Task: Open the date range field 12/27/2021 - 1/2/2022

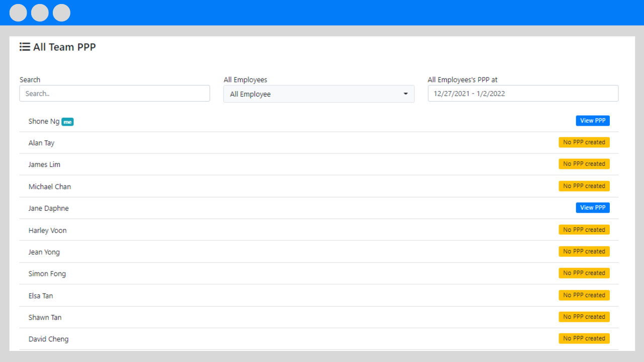Action: click(x=523, y=94)
